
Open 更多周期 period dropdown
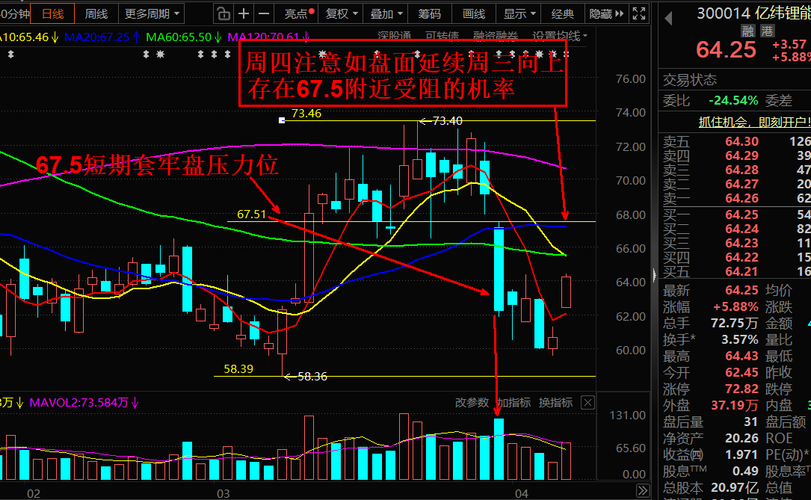coord(152,14)
